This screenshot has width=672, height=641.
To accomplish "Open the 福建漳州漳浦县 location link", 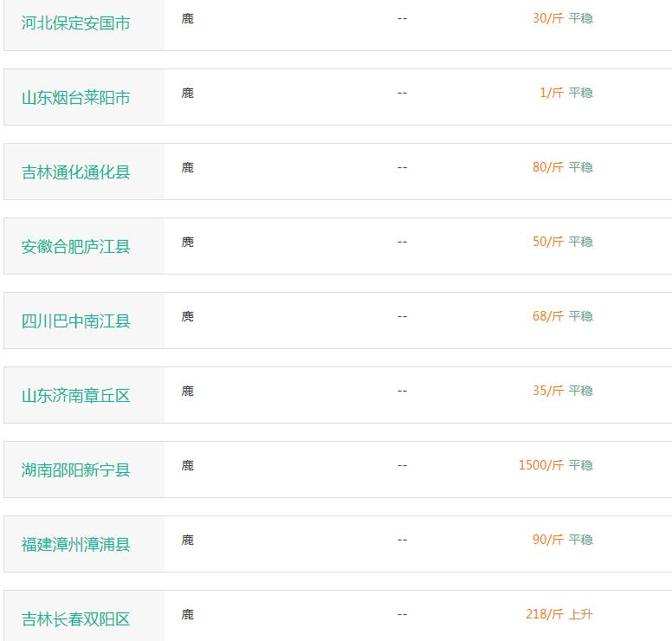I will click(76, 545).
